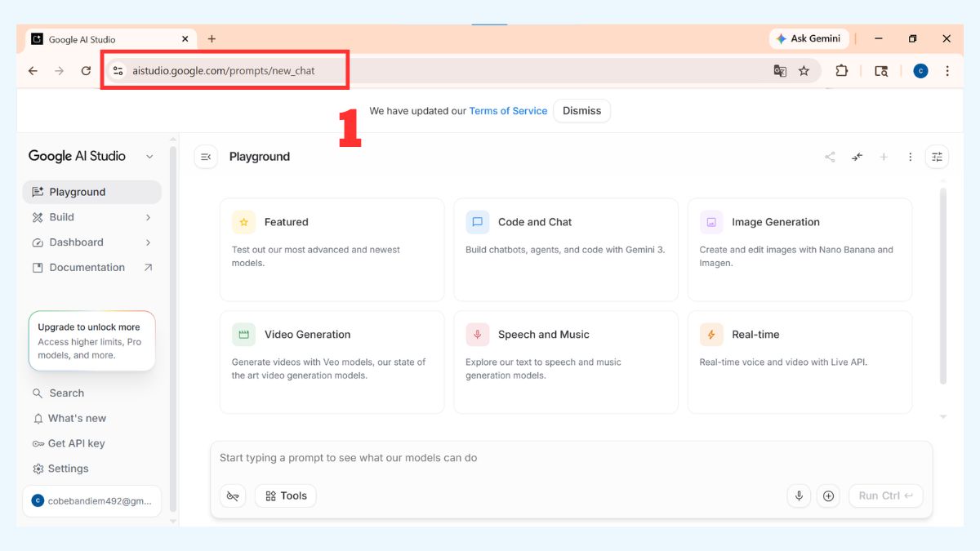The image size is (980, 551).
Task: Click the circled plus insert icon
Action: (828, 495)
